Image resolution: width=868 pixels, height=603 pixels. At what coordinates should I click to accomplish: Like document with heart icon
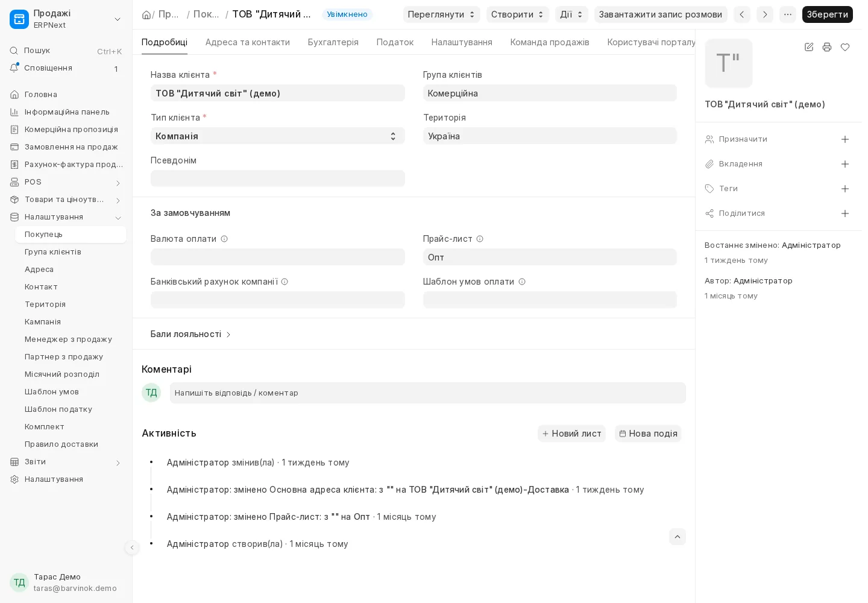[845, 47]
